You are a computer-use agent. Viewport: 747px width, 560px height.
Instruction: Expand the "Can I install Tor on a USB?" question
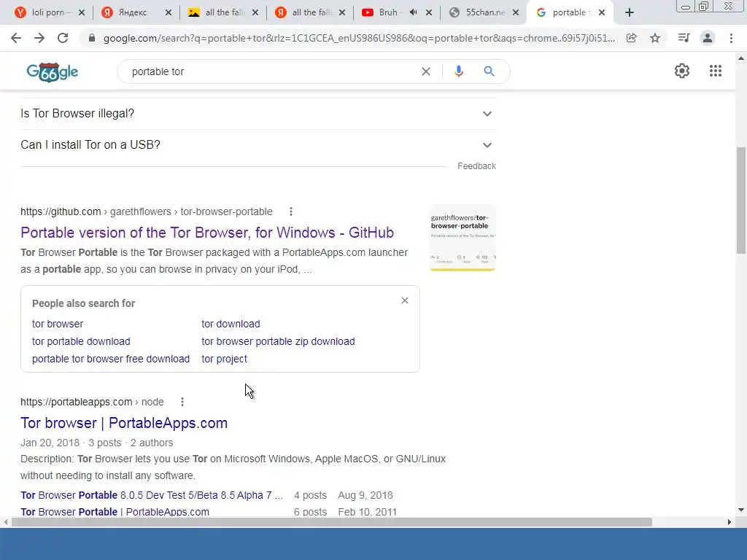(258, 145)
